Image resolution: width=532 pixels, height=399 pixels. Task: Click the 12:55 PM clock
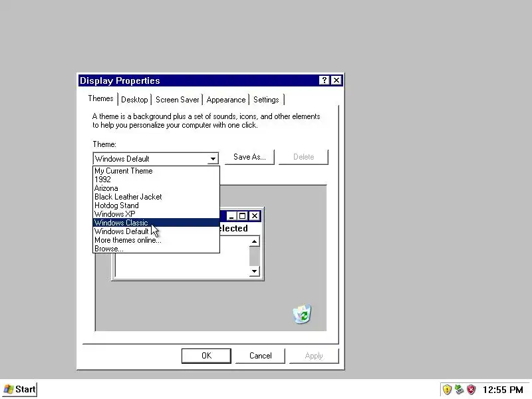tap(503, 390)
